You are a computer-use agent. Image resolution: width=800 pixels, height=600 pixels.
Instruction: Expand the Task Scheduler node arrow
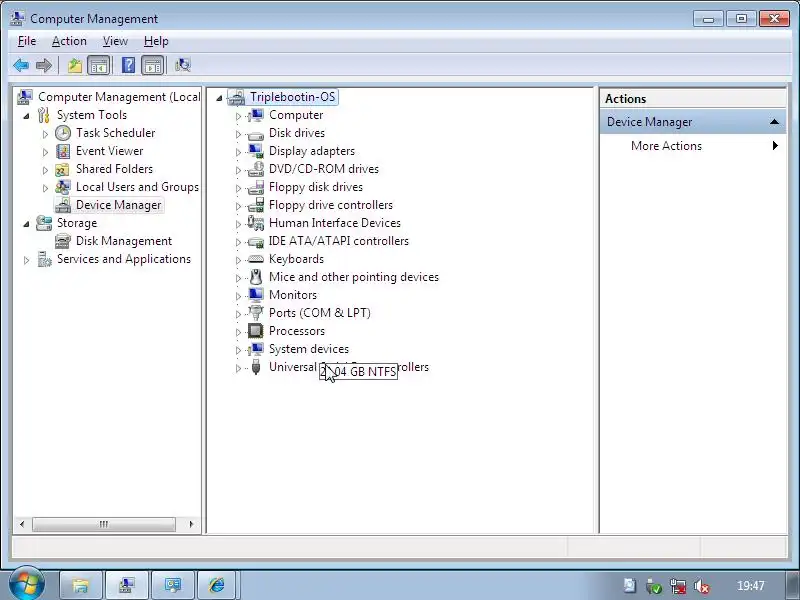[x=45, y=134]
